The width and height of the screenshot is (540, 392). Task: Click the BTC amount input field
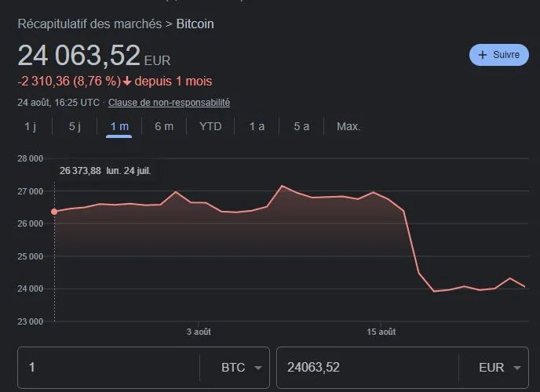pyautogui.click(x=109, y=368)
